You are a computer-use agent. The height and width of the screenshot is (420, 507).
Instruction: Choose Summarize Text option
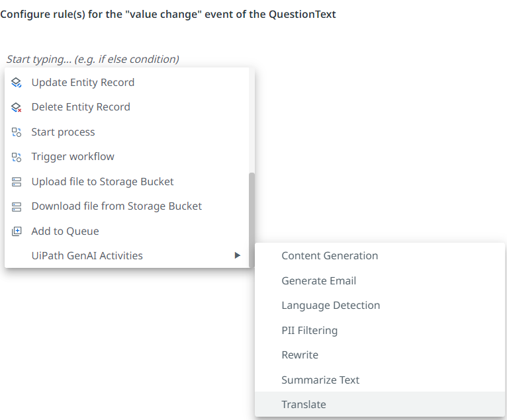click(320, 380)
